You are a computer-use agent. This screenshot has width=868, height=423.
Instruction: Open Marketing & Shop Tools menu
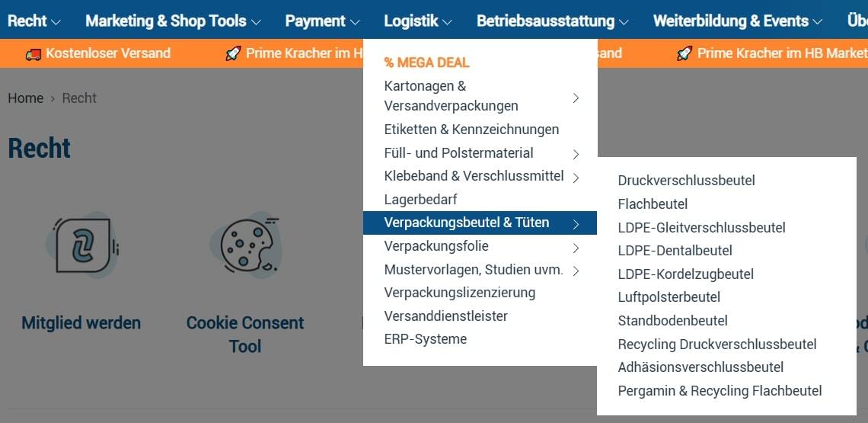pyautogui.click(x=173, y=21)
